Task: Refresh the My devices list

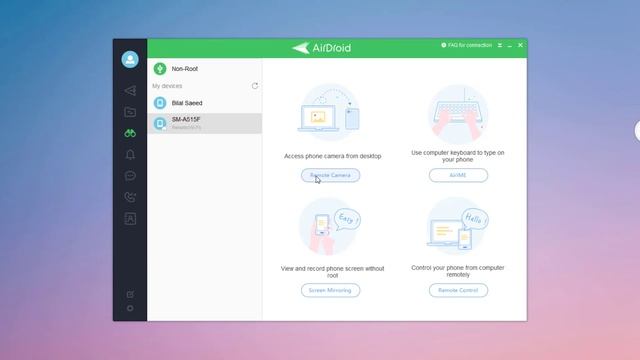Action: pos(255,86)
